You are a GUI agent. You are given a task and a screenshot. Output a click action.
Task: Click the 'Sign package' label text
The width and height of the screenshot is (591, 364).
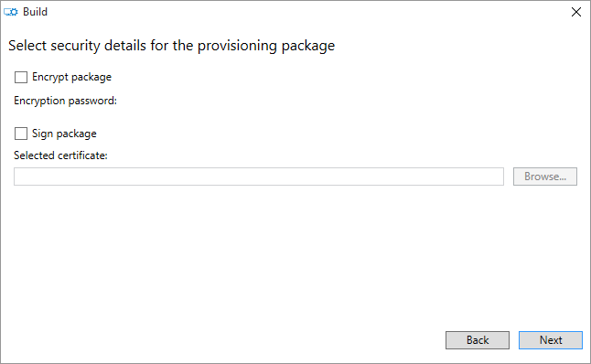click(x=64, y=134)
